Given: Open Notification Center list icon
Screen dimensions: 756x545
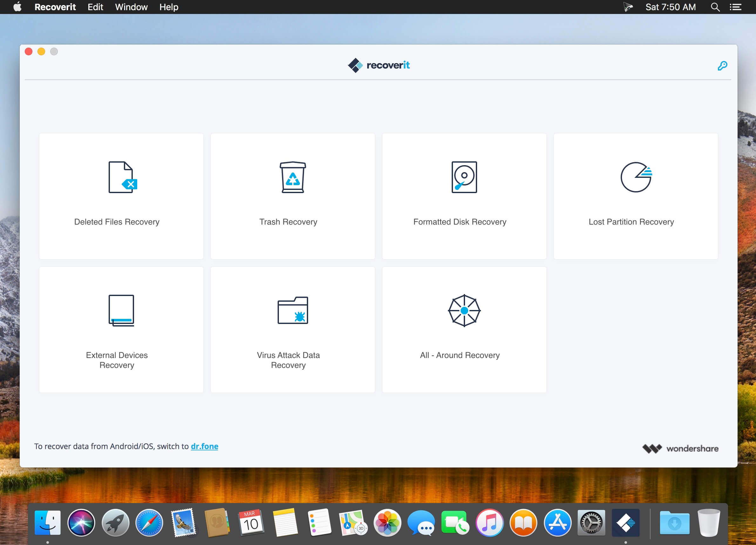Looking at the screenshot, I should 735,7.
